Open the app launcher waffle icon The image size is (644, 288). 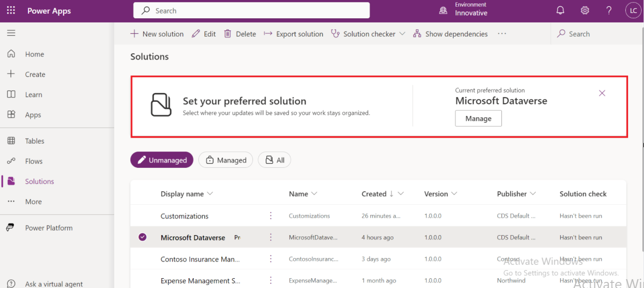tap(11, 11)
